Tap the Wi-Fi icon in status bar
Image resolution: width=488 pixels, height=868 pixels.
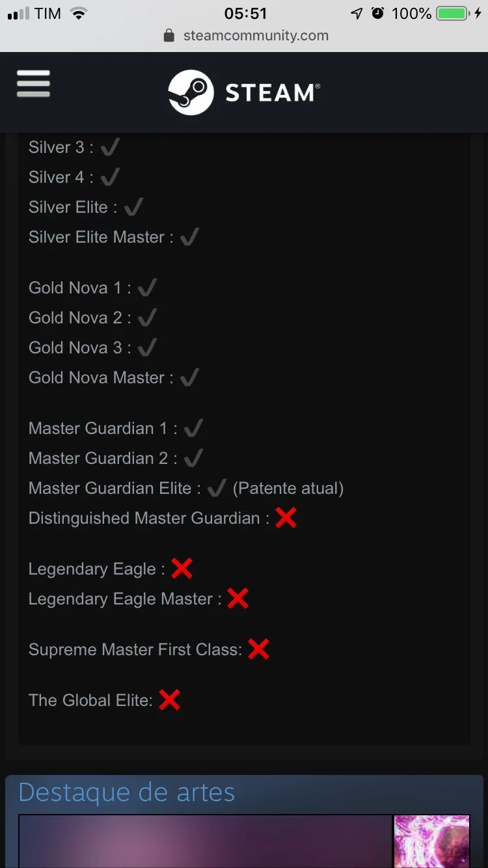(79, 13)
